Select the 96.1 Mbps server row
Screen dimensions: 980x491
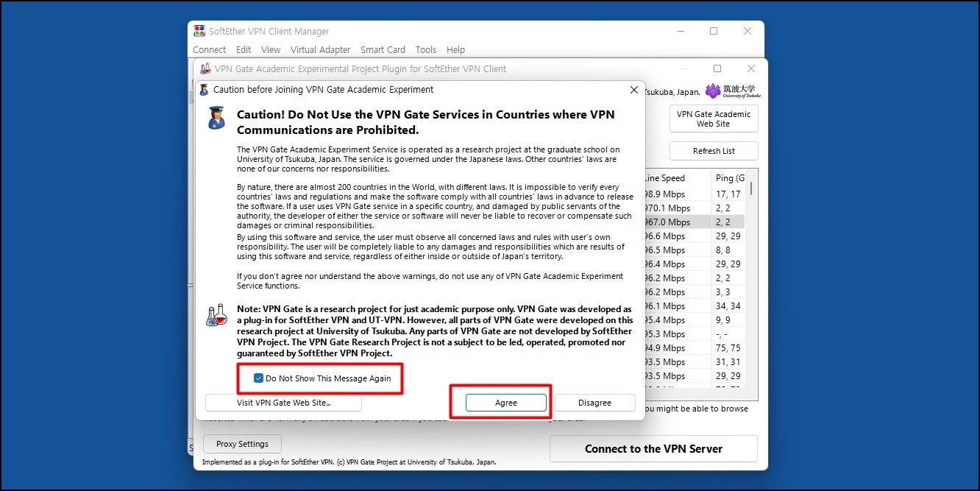(x=695, y=306)
